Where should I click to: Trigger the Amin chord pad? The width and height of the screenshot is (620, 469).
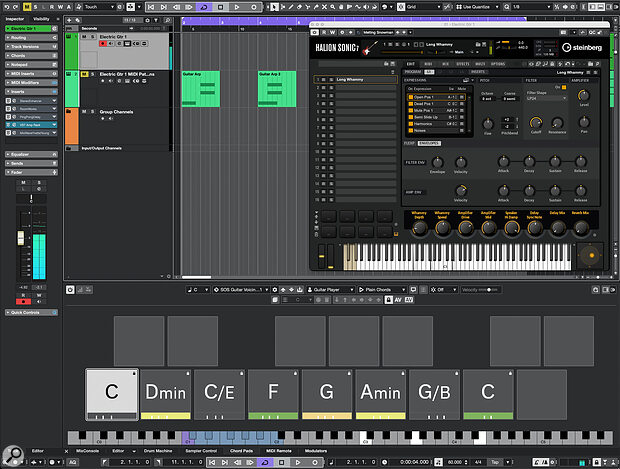(x=381, y=394)
